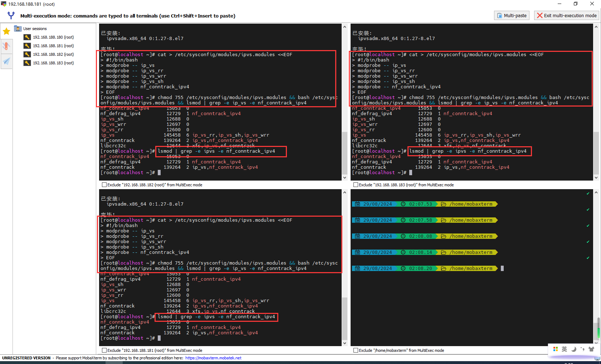This screenshot has height=364, width=601.
Task: Click the Microsoft IME logo in floating bar
Action: (556, 349)
